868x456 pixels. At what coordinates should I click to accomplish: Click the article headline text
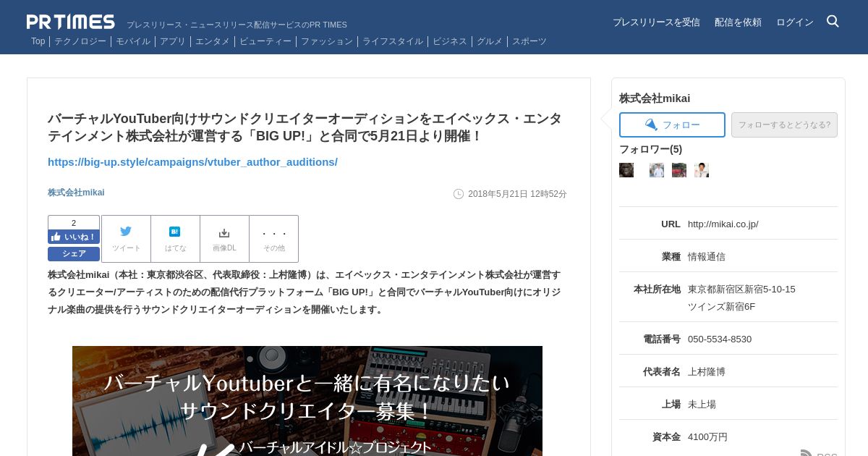point(305,127)
